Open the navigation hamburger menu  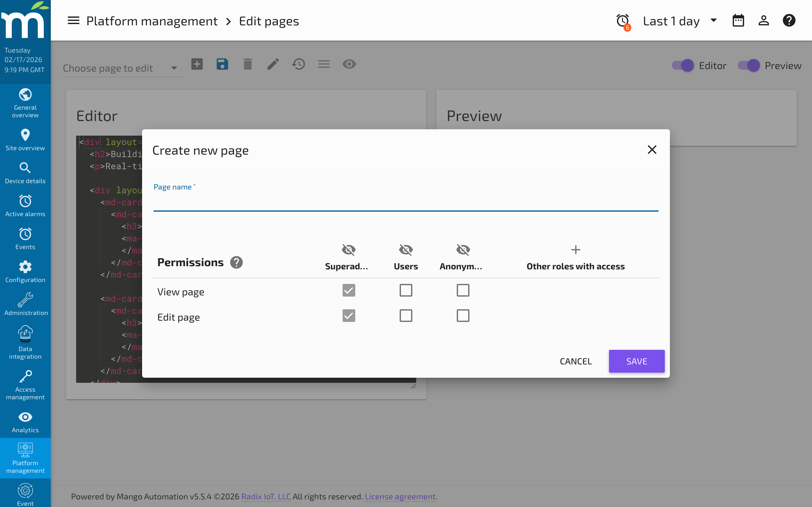[x=73, y=21]
